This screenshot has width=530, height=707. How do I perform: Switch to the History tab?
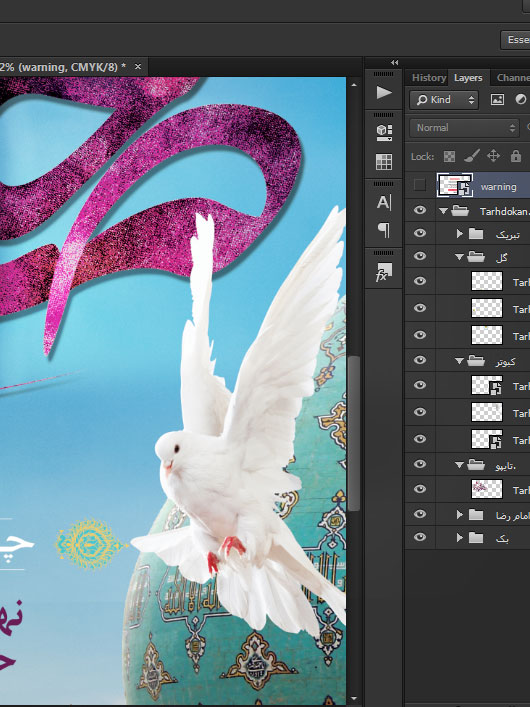(429, 78)
